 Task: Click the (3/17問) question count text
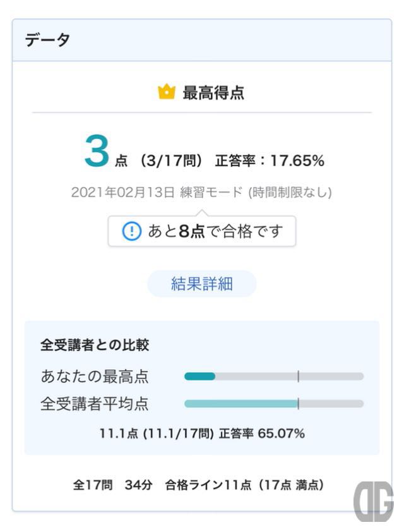click(171, 160)
